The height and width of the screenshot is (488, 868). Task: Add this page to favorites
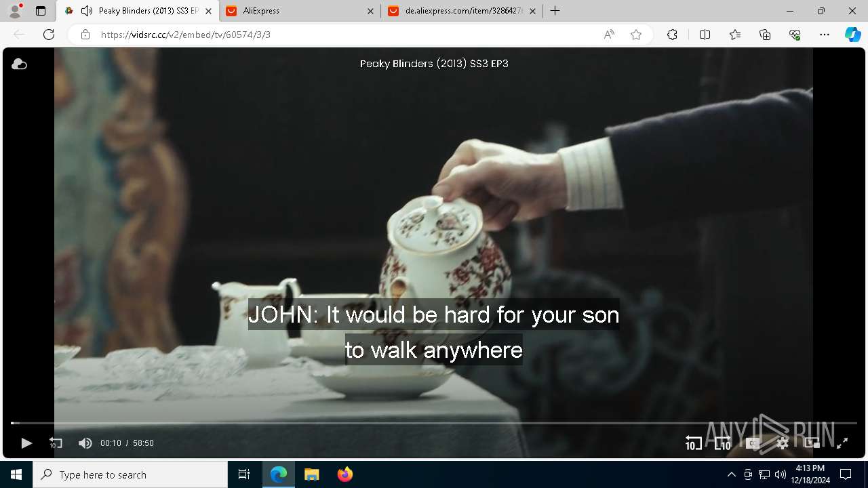pos(636,35)
